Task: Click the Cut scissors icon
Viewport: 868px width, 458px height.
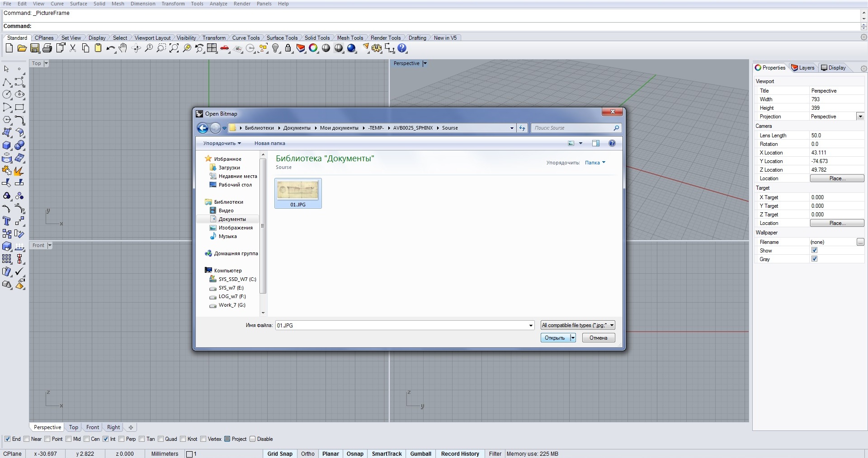Action: [73, 48]
